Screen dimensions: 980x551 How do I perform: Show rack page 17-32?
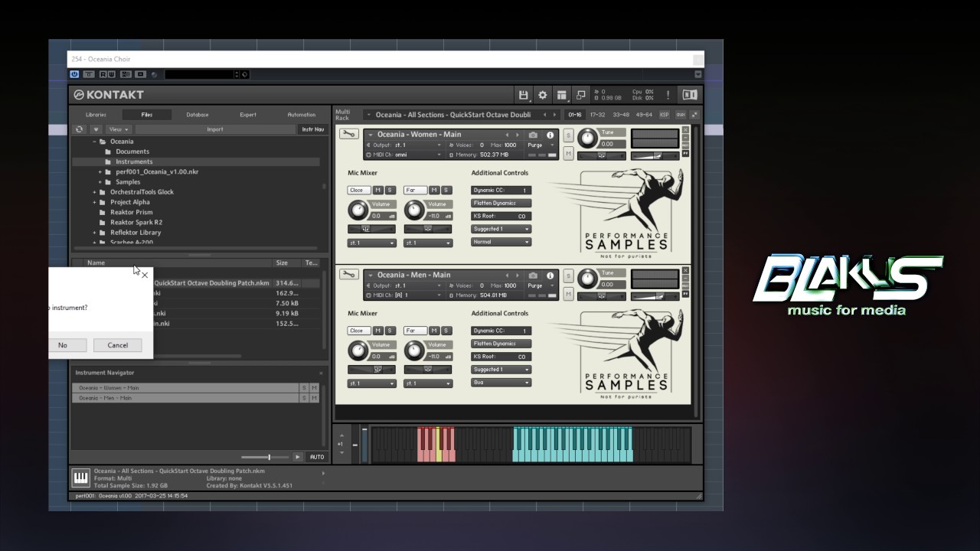(598, 115)
